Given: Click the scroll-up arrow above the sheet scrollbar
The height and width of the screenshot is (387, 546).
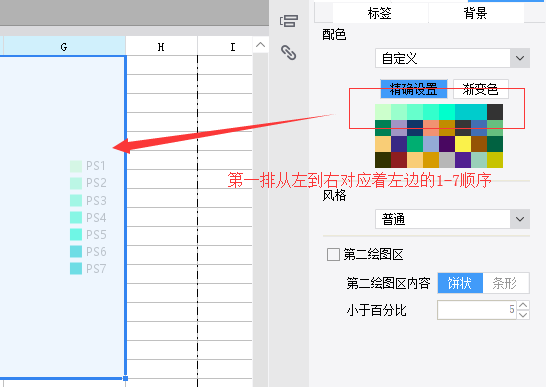Looking at the screenshot, I should (x=260, y=45).
